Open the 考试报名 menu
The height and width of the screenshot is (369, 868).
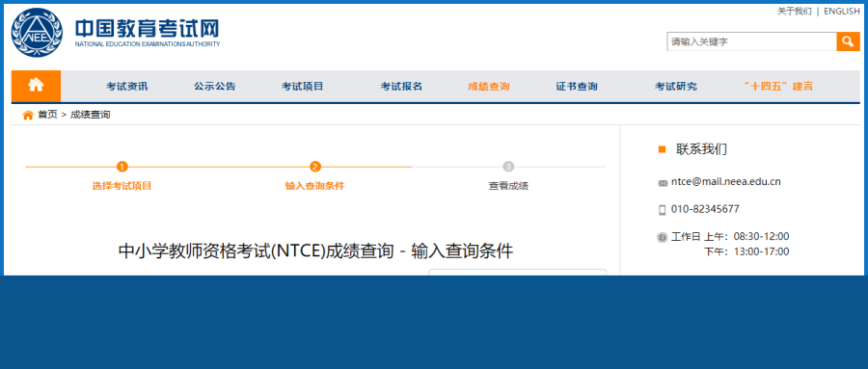[401, 87]
